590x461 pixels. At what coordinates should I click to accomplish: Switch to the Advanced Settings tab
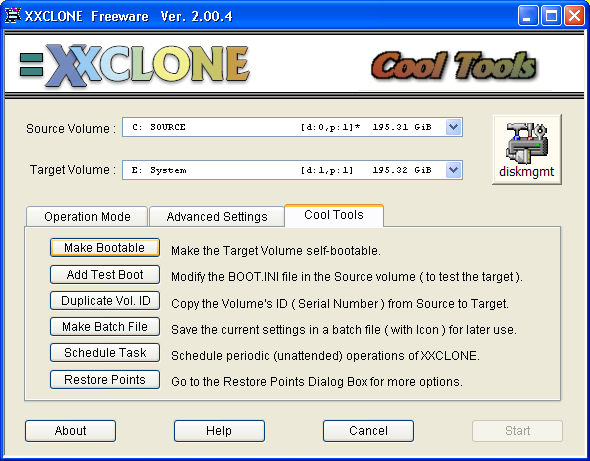[217, 217]
